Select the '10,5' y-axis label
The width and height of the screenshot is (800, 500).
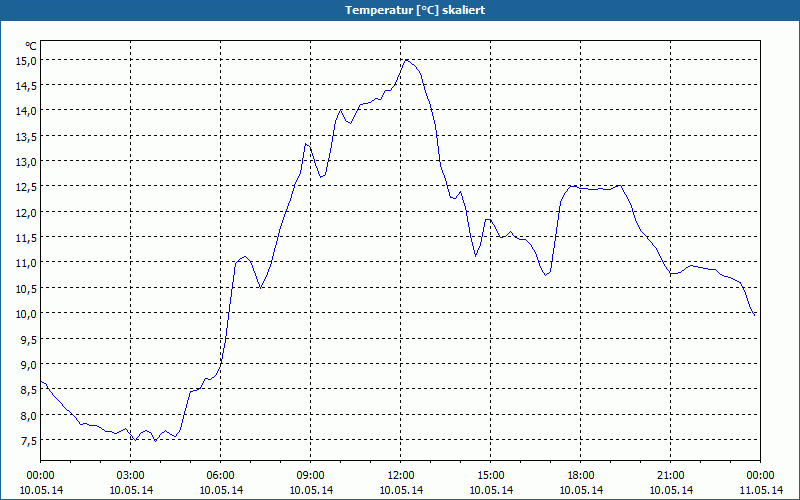pos(27,289)
